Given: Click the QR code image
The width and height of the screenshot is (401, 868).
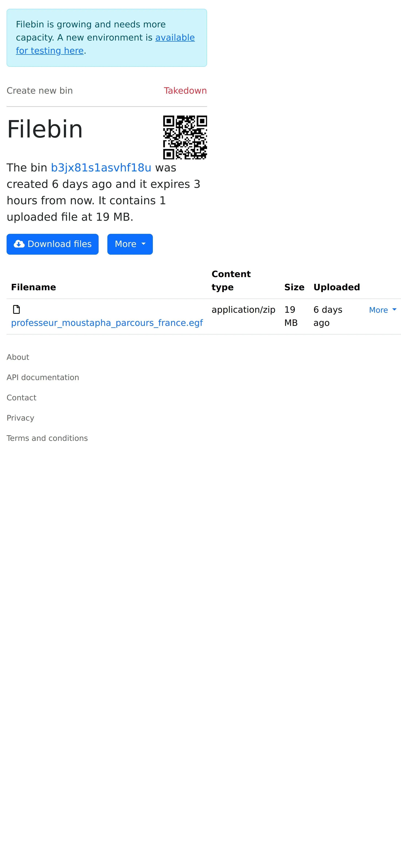Looking at the screenshot, I should coord(185,137).
